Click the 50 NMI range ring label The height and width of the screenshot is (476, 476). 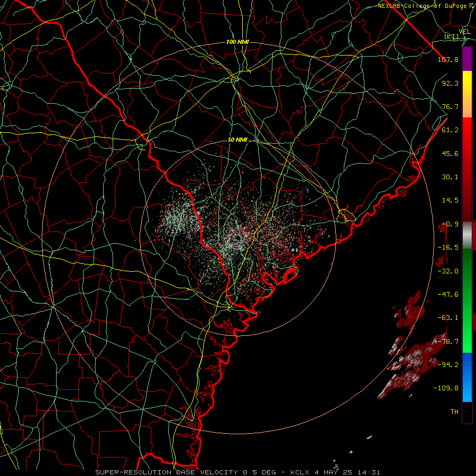point(237,140)
